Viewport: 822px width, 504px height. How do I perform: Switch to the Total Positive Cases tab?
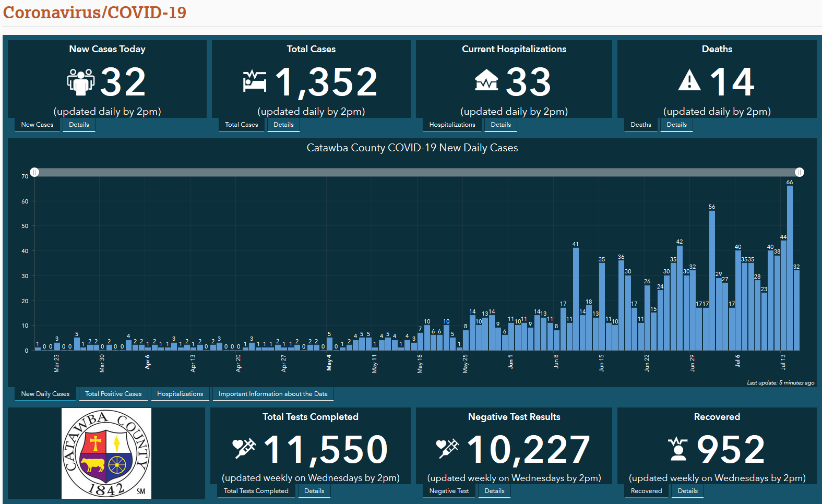[113, 394]
